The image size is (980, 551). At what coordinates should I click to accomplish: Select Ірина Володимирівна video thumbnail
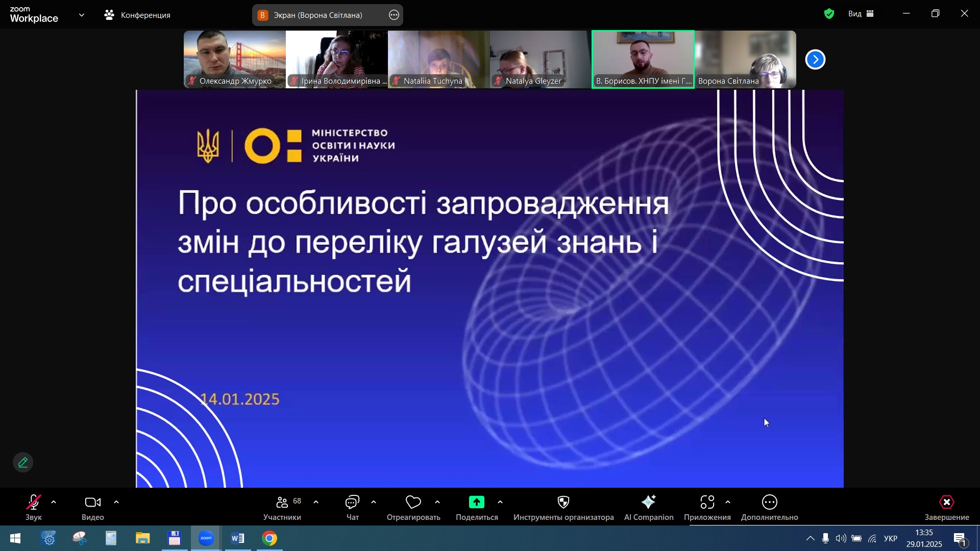point(337,59)
